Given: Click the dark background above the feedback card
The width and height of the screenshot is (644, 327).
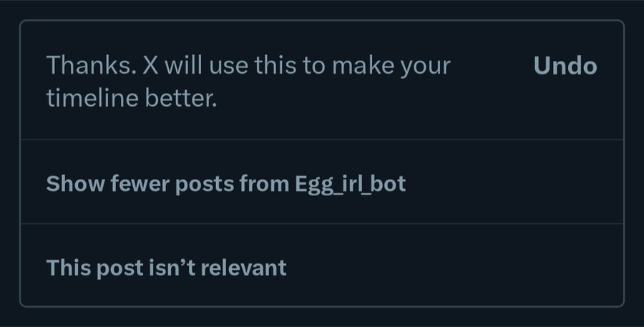Looking at the screenshot, I should click(322, 9).
